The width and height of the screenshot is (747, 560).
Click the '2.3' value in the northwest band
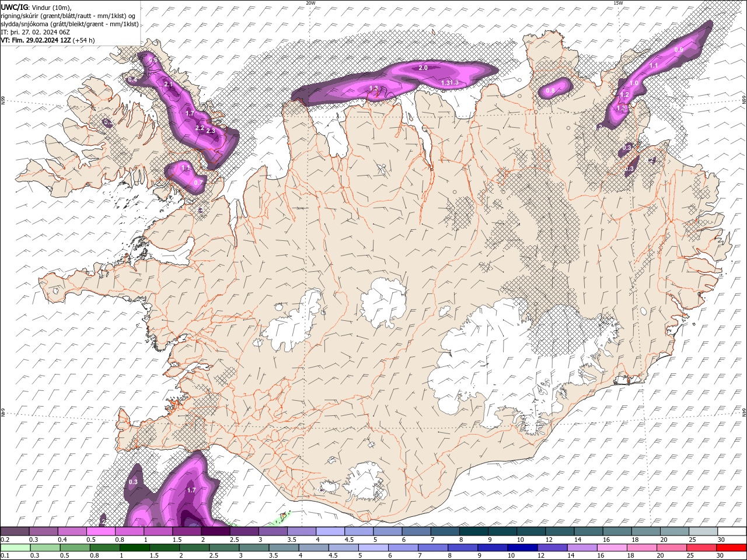coord(211,131)
